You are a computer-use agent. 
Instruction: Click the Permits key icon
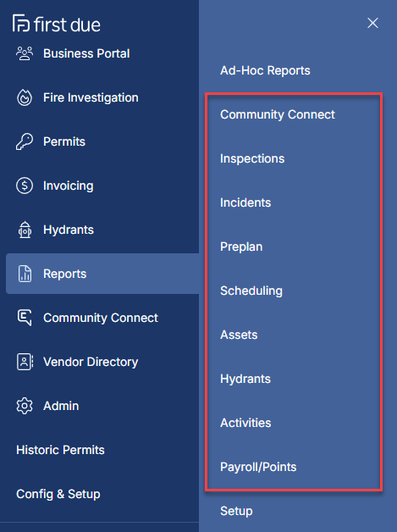tap(25, 141)
